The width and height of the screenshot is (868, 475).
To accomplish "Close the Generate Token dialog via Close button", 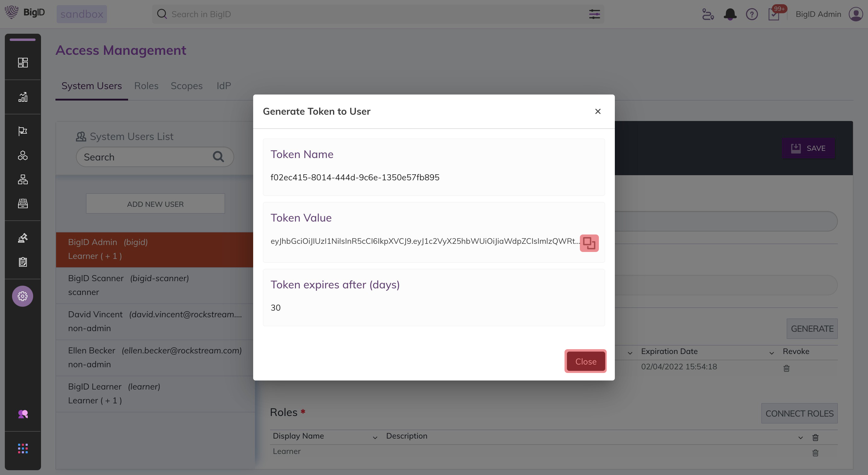I will tap(585, 361).
